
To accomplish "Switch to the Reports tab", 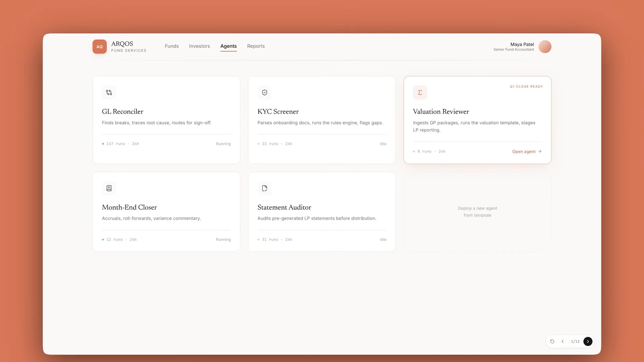I will pyautogui.click(x=256, y=46).
